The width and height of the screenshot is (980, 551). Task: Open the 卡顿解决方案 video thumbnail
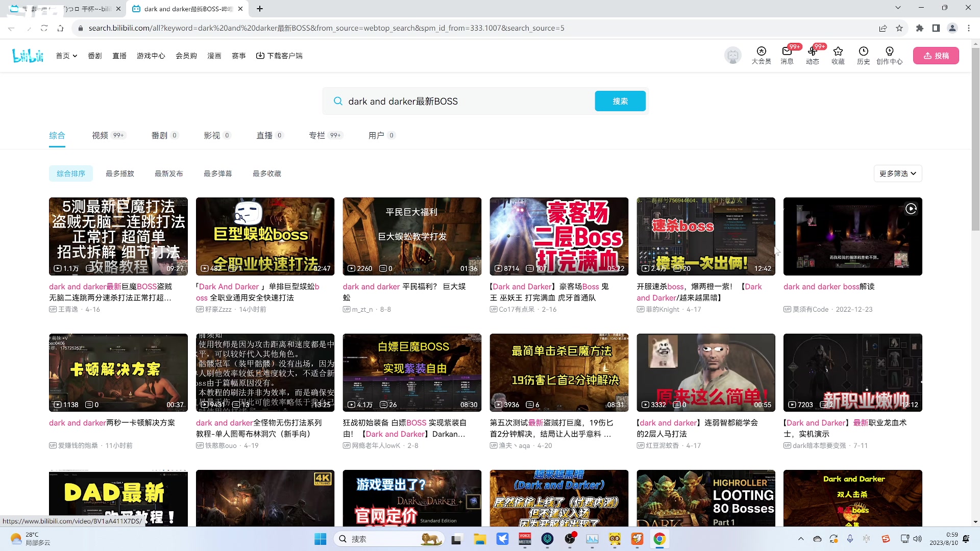(x=118, y=372)
